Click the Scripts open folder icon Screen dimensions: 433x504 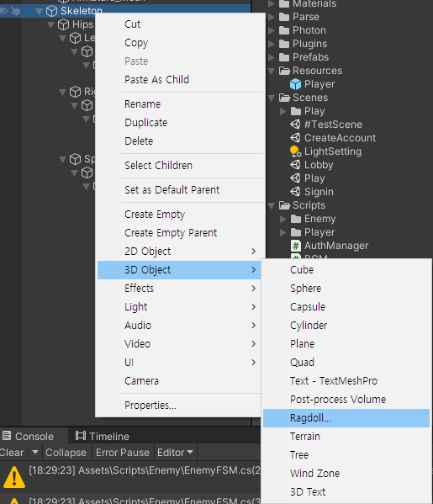[284, 205]
